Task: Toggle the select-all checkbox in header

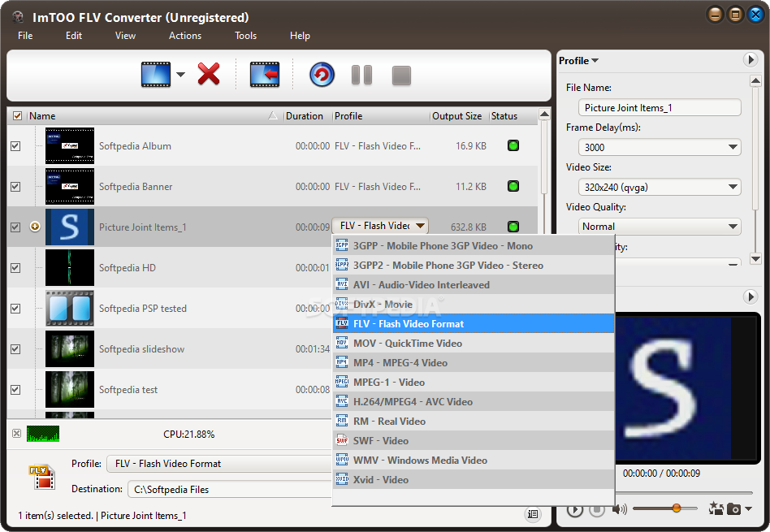Action: tap(17, 116)
